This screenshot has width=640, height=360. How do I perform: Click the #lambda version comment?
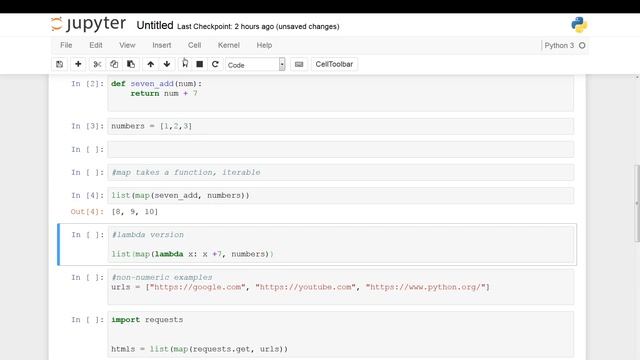(x=148, y=235)
